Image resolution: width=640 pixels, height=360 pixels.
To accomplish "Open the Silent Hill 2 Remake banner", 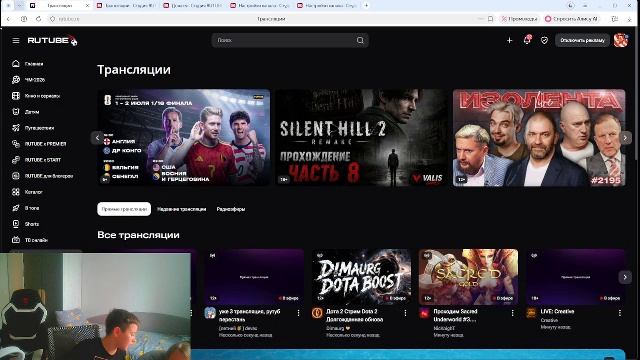I will tap(361, 138).
